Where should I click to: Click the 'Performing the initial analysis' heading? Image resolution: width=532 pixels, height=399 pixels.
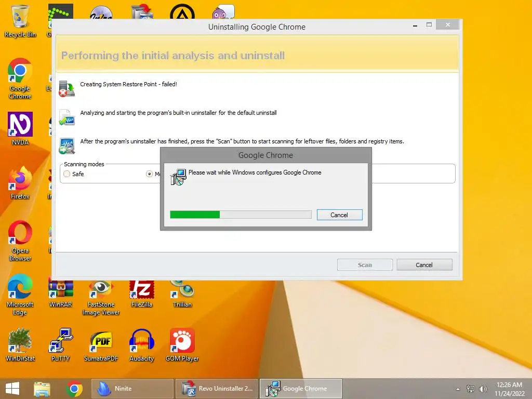[x=172, y=55]
